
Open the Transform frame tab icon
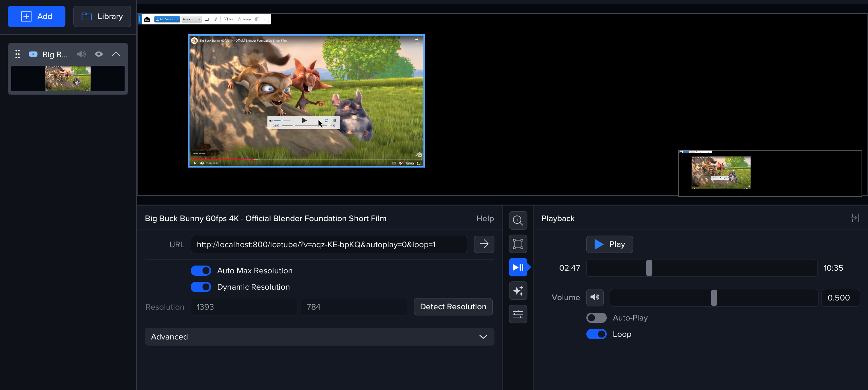click(518, 244)
